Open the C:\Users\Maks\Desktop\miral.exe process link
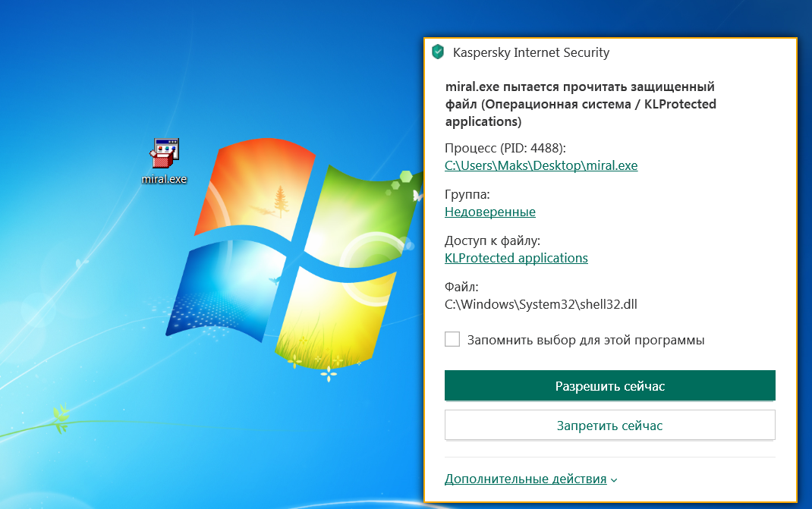812x509 pixels. [x=541, y=165]
